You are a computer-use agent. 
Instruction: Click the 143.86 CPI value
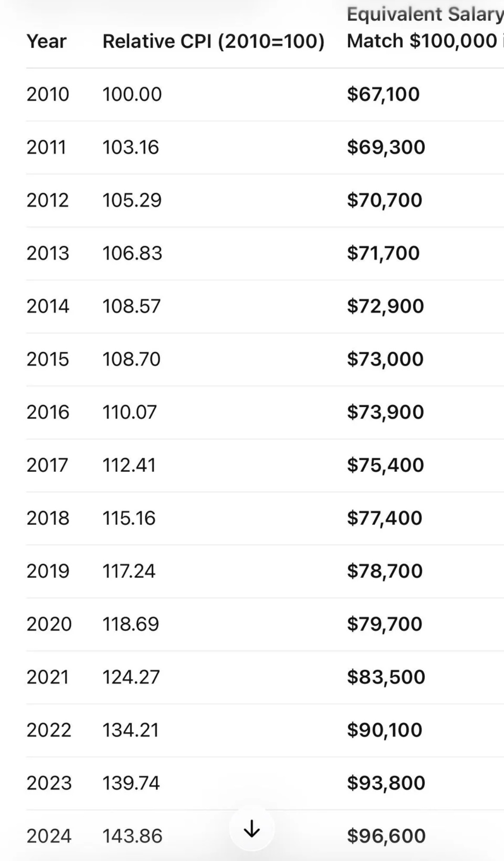pyautogui.click(x=132, y=836)
